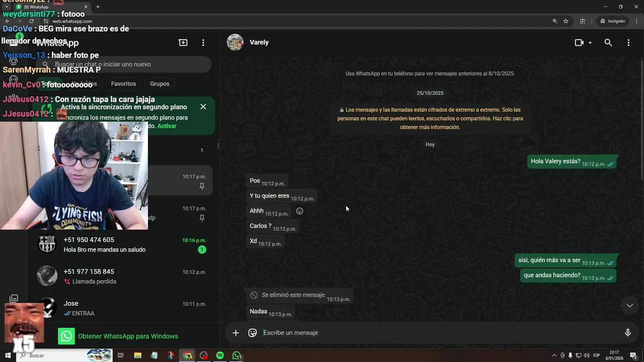
Task: Open the Chrome zoom magnifier icon
Action: coord(555,21)
